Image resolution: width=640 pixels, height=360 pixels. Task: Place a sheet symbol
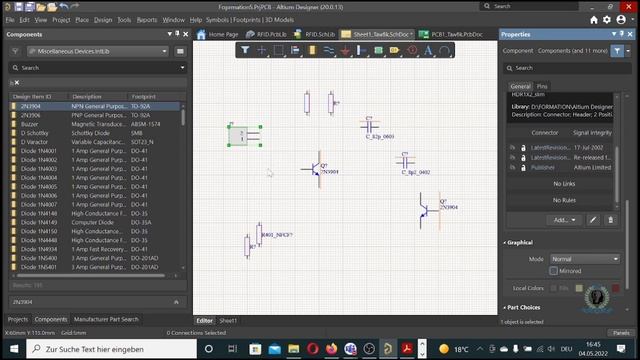pyautogui.click(x=378, y=50)
